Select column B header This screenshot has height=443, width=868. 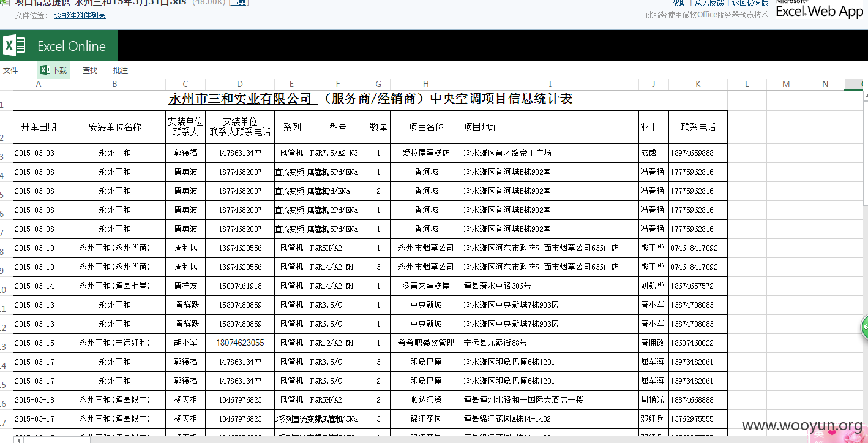(114, 84)
